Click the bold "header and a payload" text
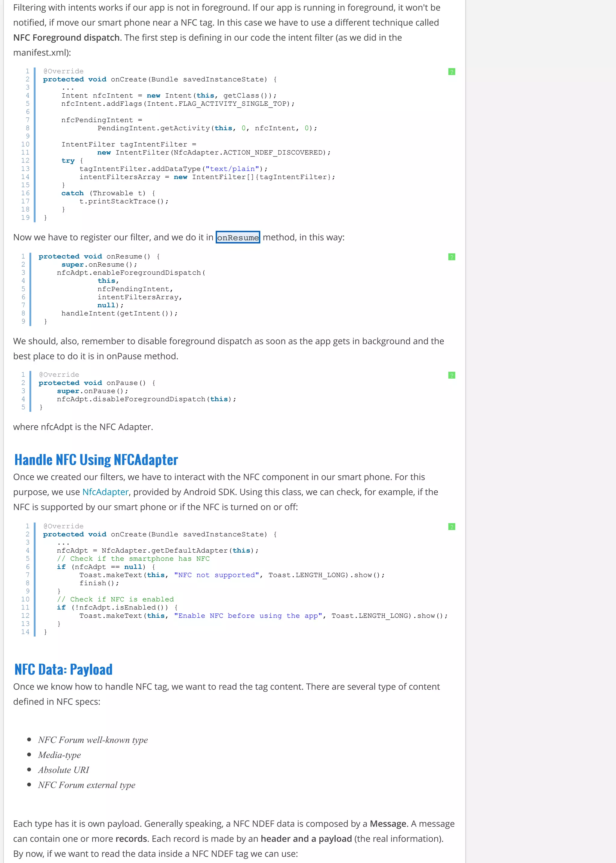The width and height of the screenshot is (616, 863). [x=306, y=839]
